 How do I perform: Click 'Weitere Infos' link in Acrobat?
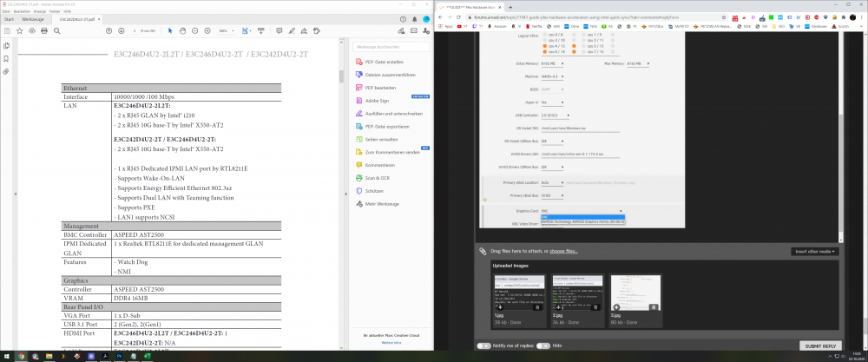(x=391, y=343)
